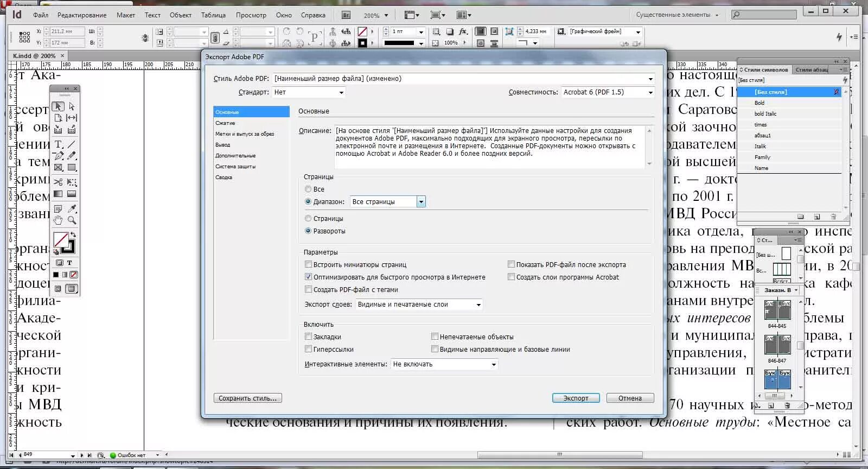Click the fx effects icon in control bar

463,31
